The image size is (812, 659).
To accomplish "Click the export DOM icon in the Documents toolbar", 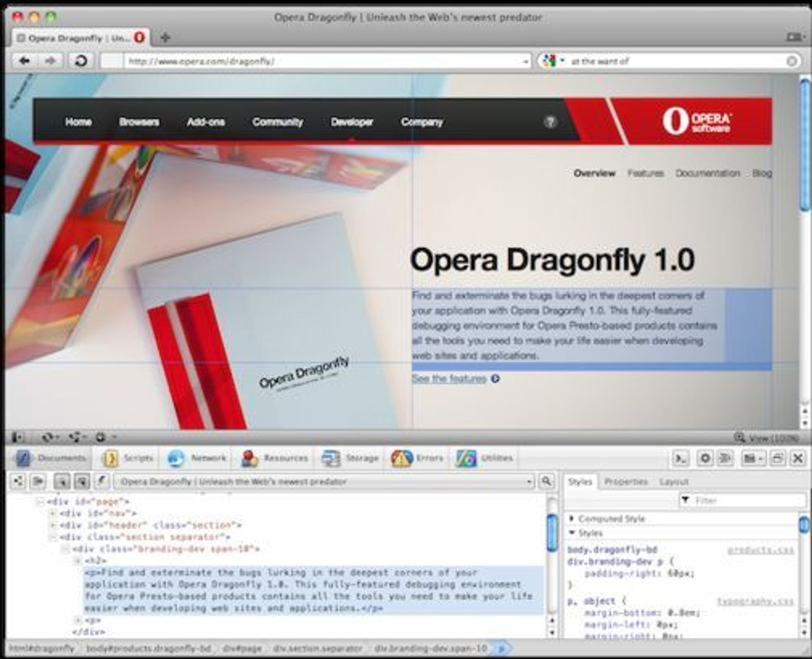I will [x=38, y=482].
